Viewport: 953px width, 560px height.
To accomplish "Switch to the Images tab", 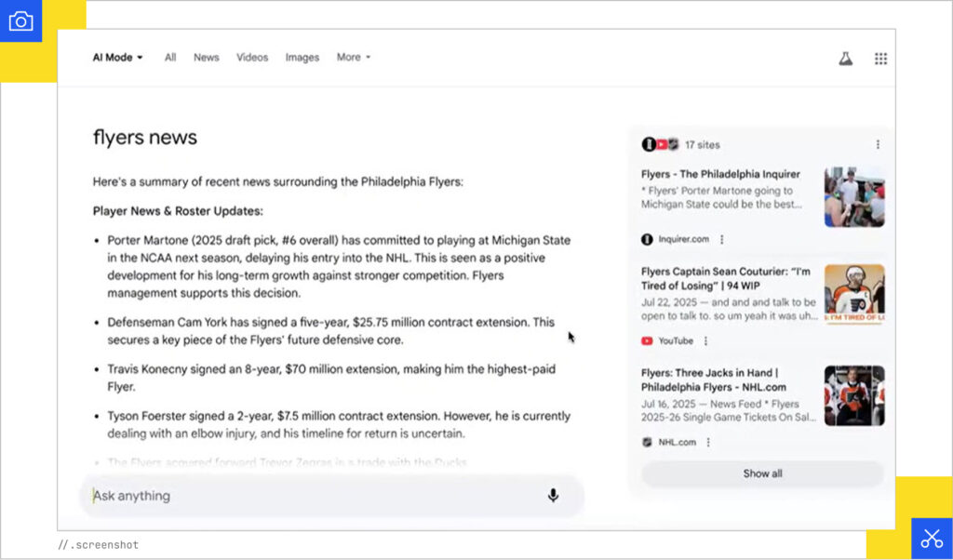I will pyautogui.click(x=302, y=57).
